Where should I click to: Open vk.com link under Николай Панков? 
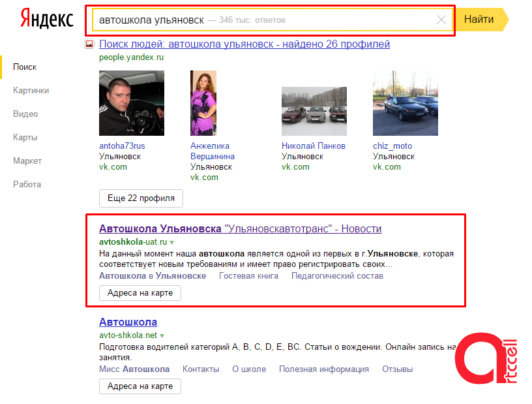pyautogui.click(x=295, y=167)
